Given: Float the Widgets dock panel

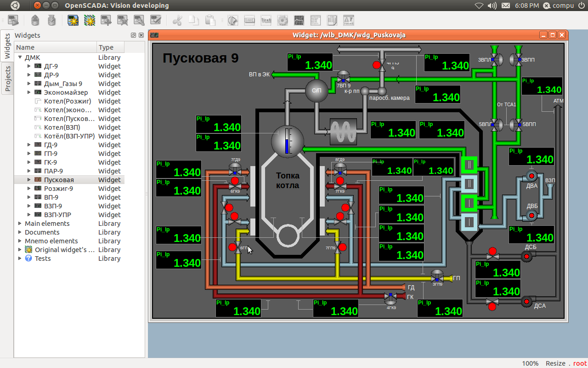Looking at the screenshot, I should click(x=133, y=35).
